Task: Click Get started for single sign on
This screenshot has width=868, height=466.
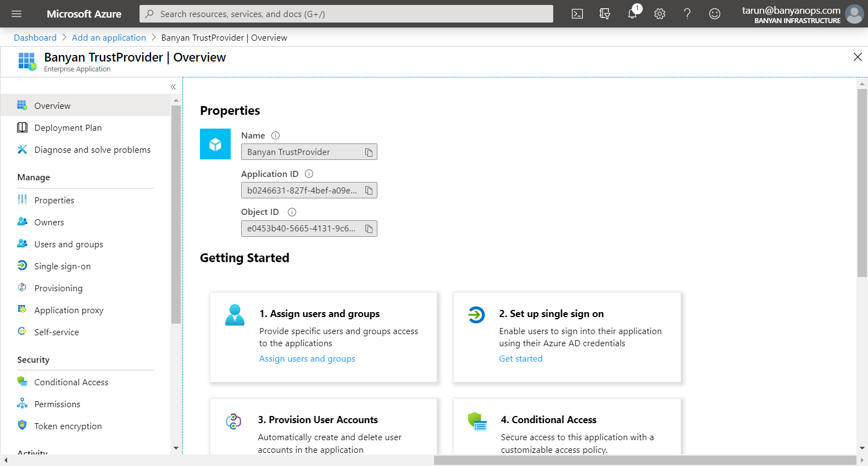Action: click(521, 358)
